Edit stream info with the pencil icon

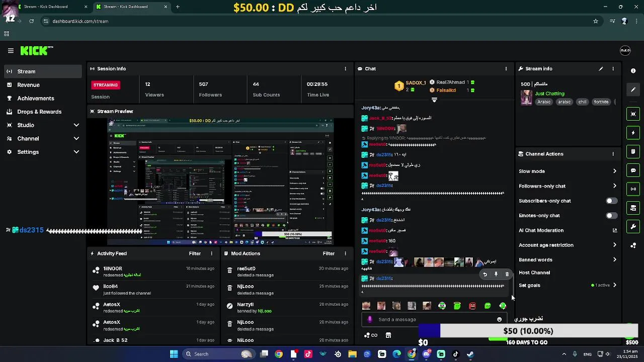point(601,69)
